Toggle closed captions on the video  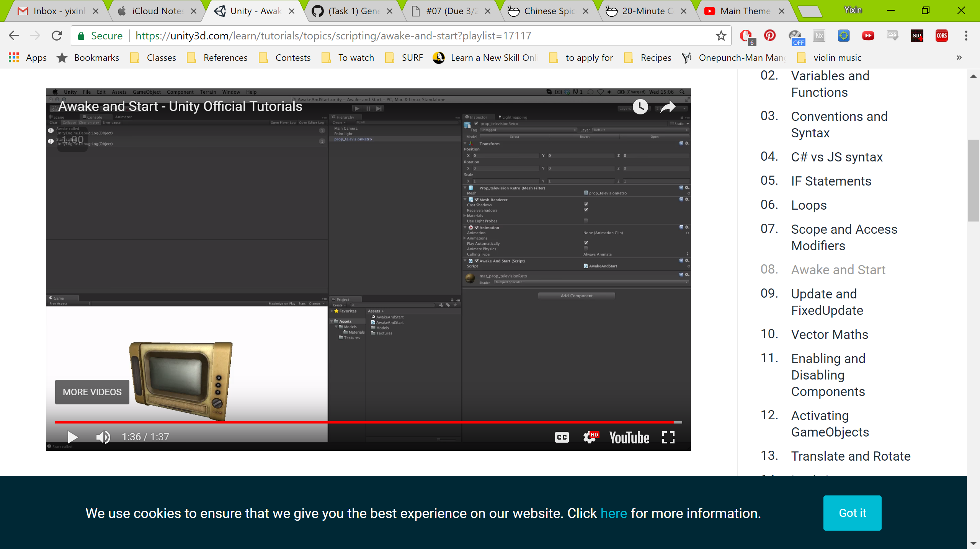(x=562, y=437)
